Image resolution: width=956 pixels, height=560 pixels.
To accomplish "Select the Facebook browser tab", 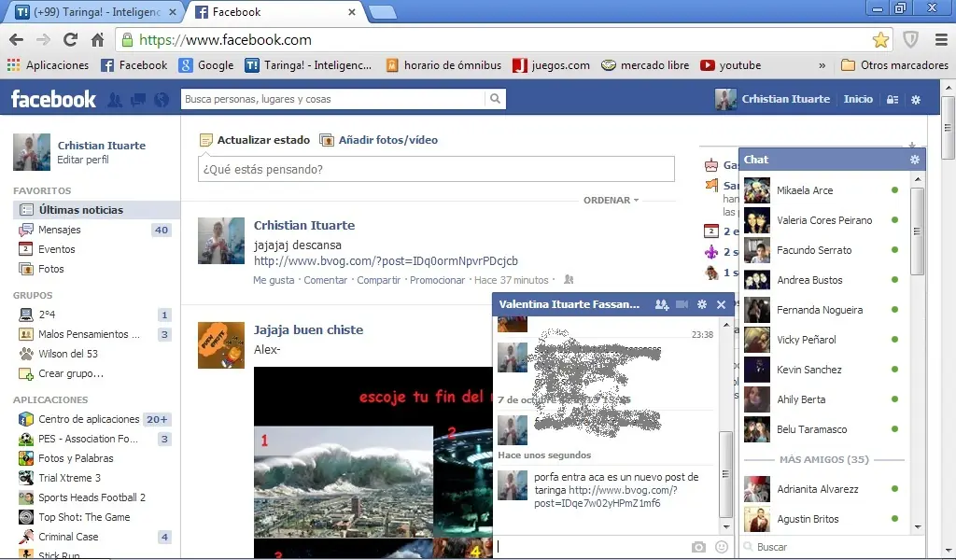I will click(276, 11).
